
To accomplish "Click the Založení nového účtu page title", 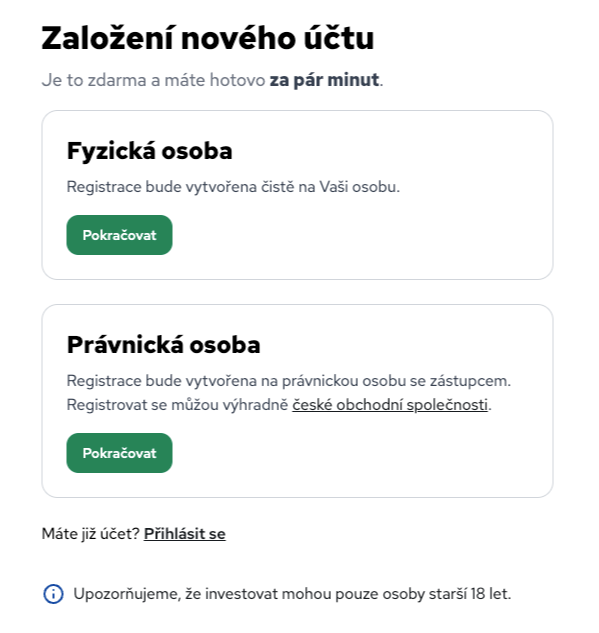I will click(208, 38).
